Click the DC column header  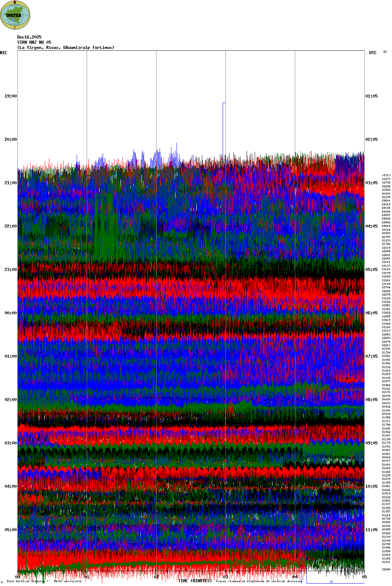click(385, 52)
